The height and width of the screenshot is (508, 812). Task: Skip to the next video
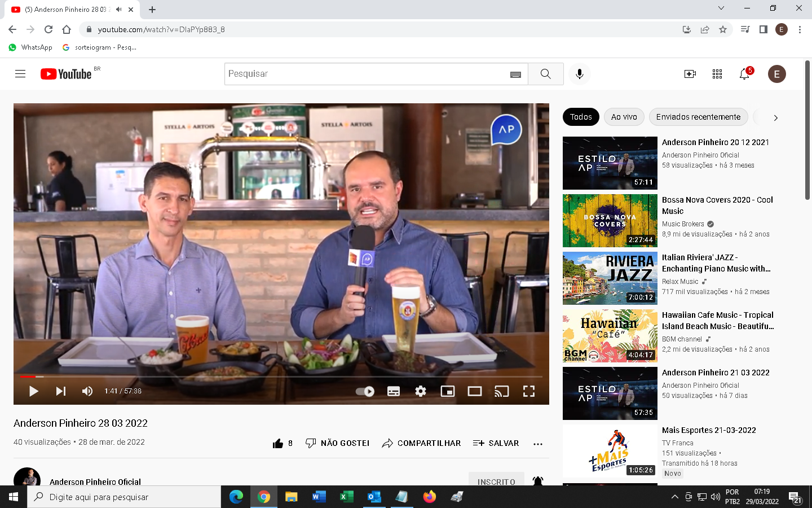[x=61, y=391]
